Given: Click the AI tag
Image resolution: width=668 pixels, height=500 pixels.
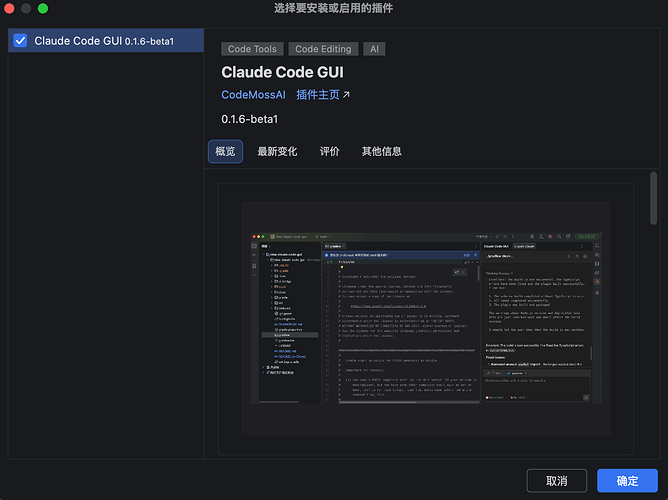Looking at the screenshot, I should tap(374, 49).
